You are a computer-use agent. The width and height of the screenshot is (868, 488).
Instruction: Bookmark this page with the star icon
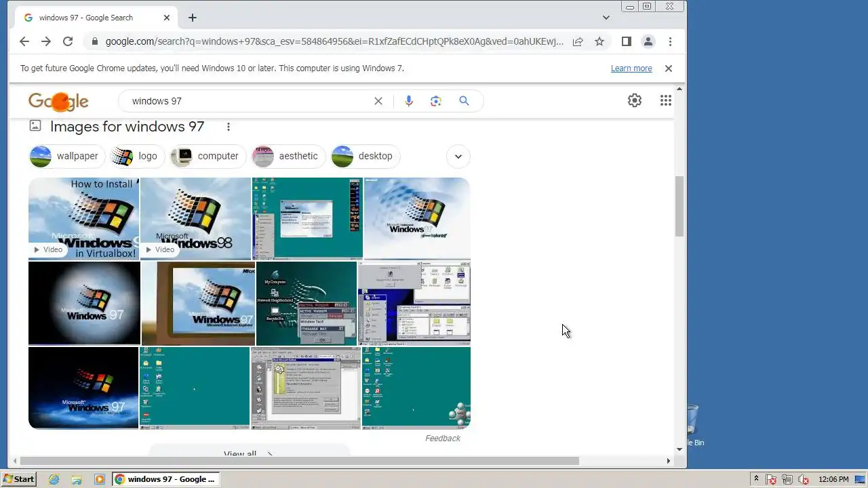[599, 41]
